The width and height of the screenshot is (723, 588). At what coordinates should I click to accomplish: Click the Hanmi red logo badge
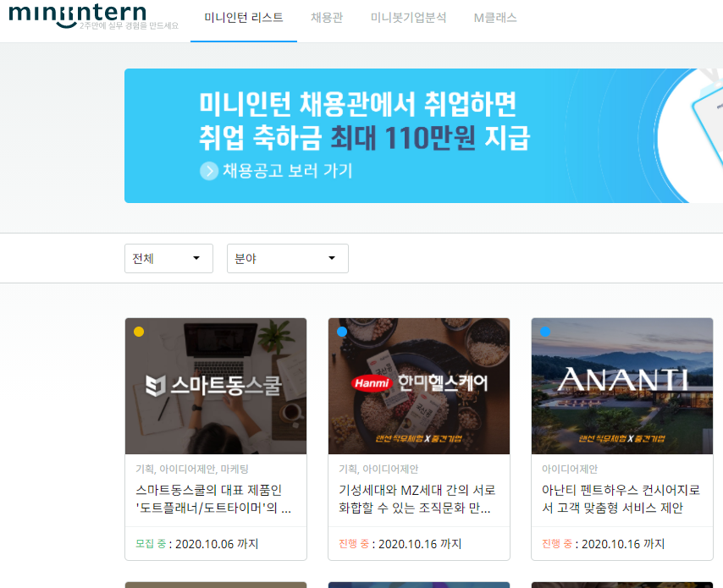click(x=371, y=383)
